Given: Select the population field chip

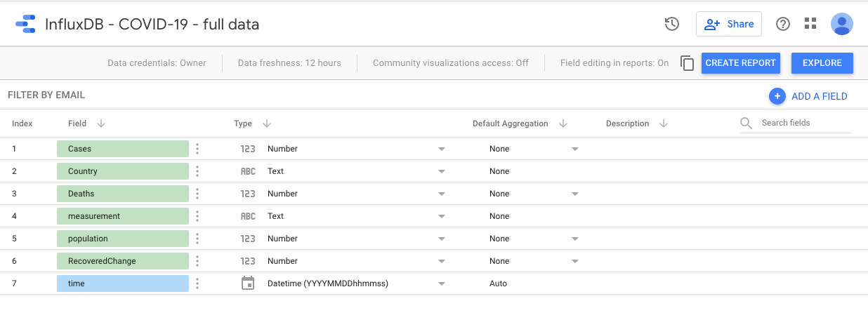Looking at the screenshot, I should coord(123,239).
